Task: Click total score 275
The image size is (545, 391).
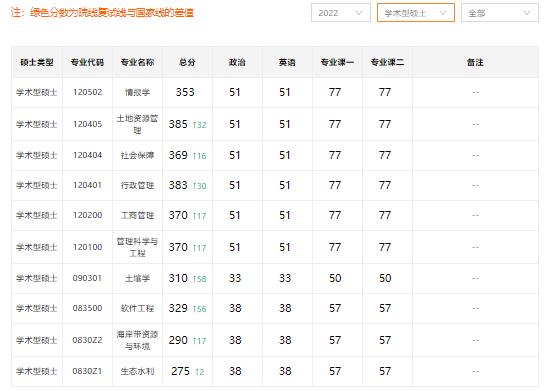Action: tap(180, 371)
